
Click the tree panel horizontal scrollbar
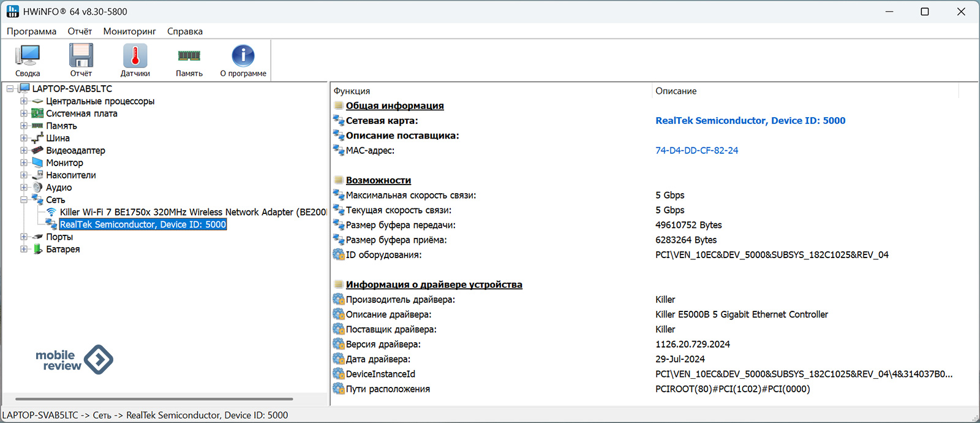point(153,399)
